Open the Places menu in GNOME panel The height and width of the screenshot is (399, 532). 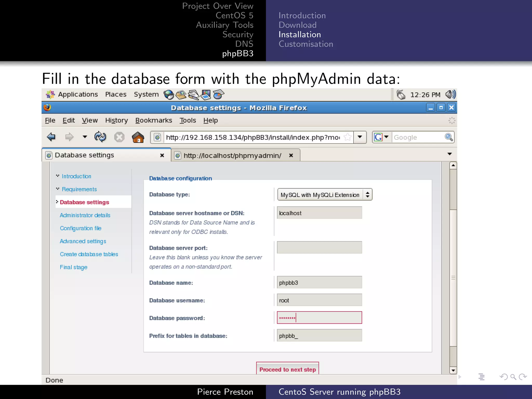coord(116,95)
